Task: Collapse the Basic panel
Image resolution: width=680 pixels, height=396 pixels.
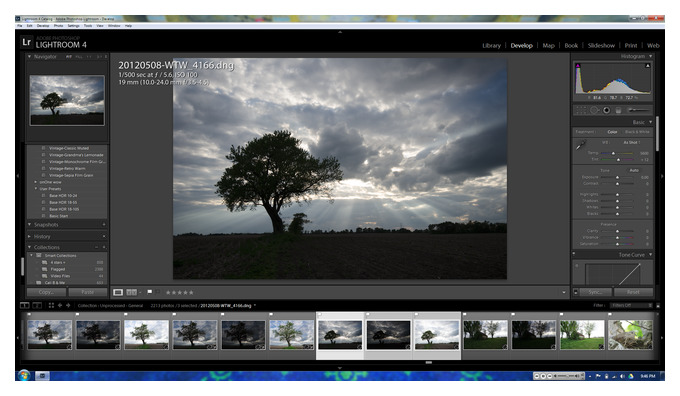Action: tap(651, 122)
